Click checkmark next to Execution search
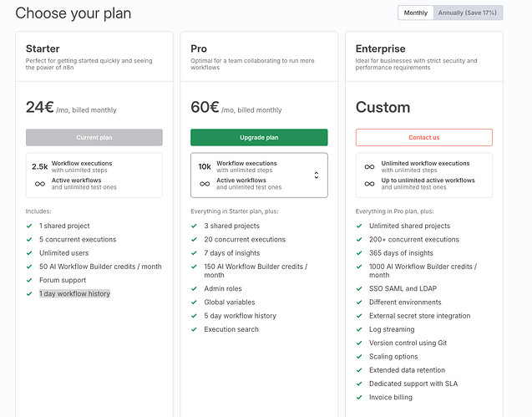 coord(195,329)
